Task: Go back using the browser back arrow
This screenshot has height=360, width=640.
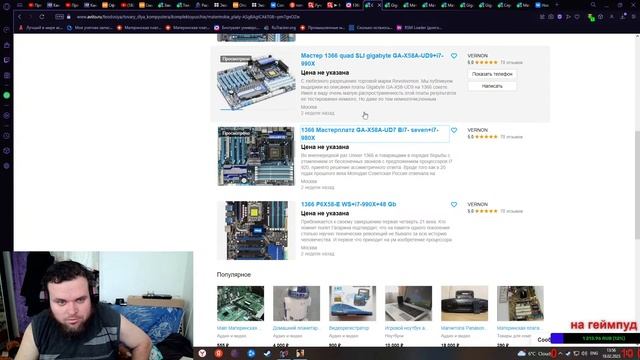Action: point(19,17)
